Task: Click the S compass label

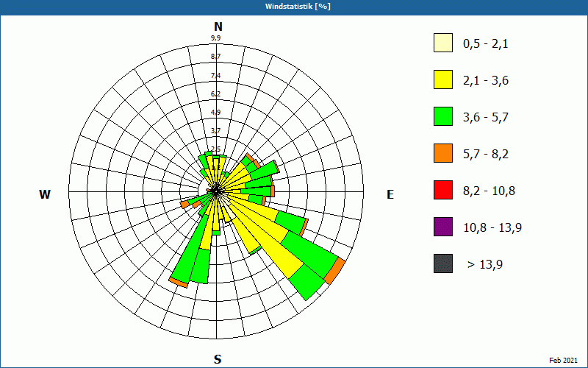Action: point(218,359)
